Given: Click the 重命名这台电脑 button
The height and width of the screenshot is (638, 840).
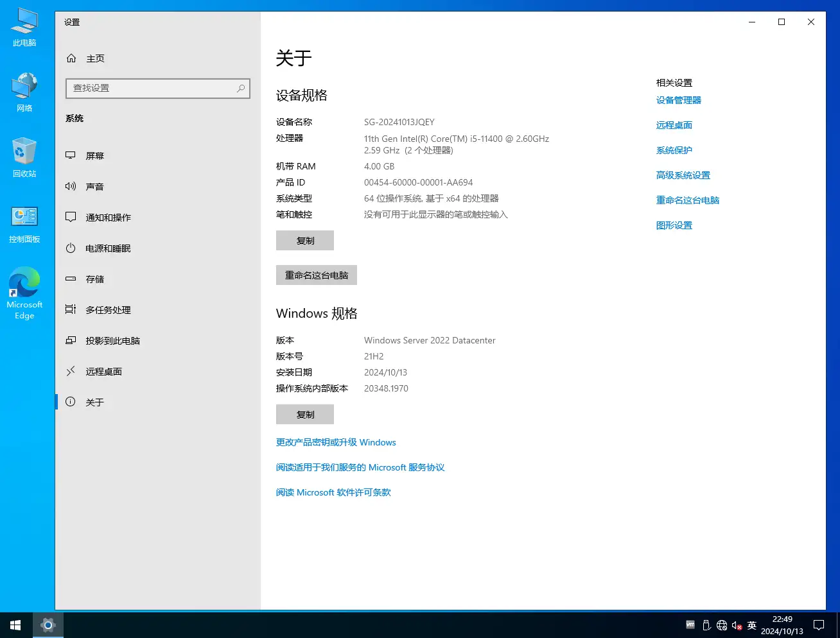Looking at the screenshot, I should [x=317, y=275].
